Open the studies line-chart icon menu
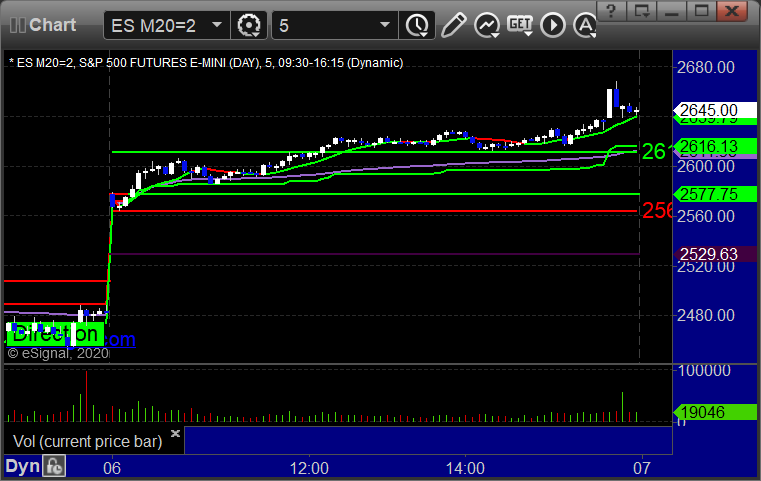Image resolution: width=761 pixels, height=481 pixels. [487, 25]
